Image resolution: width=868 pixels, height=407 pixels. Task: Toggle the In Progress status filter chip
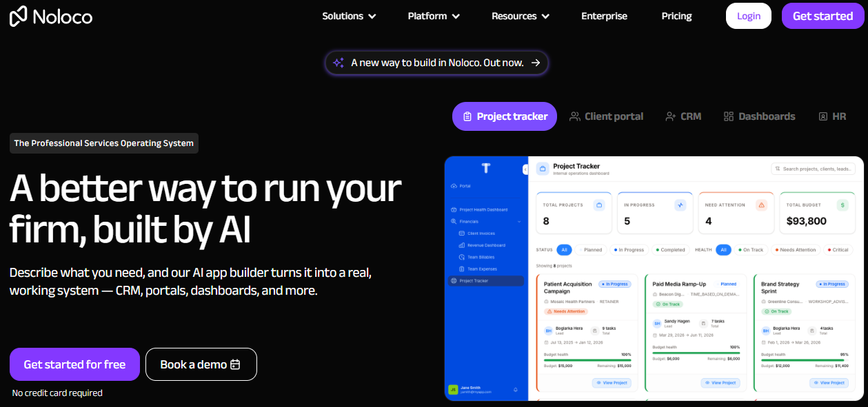click(629, 250)
